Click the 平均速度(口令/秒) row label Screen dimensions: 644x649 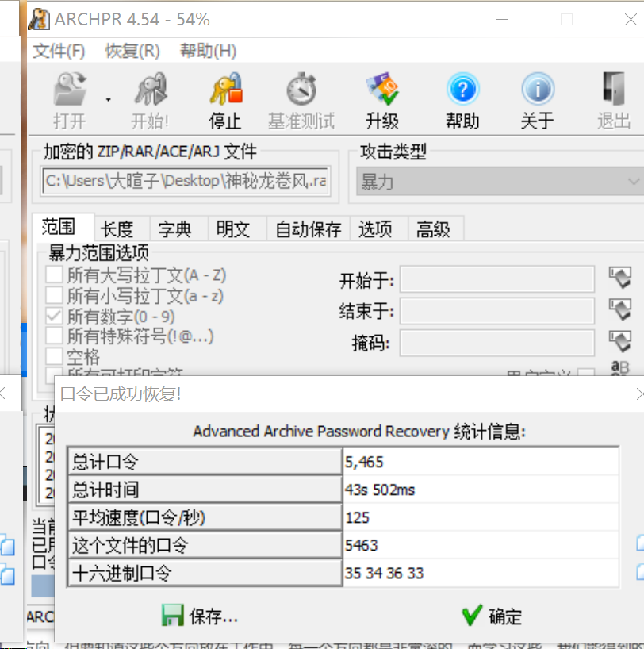[205, 517]
